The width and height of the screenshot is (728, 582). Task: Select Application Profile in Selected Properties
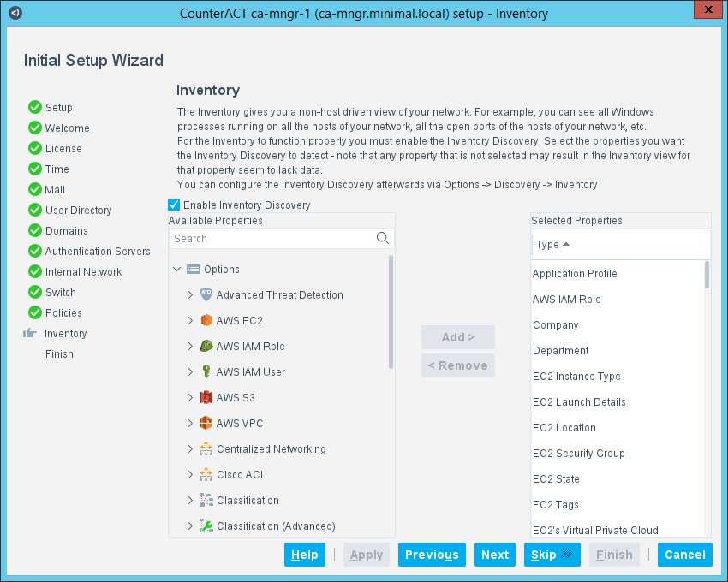(x=618, y=273)
